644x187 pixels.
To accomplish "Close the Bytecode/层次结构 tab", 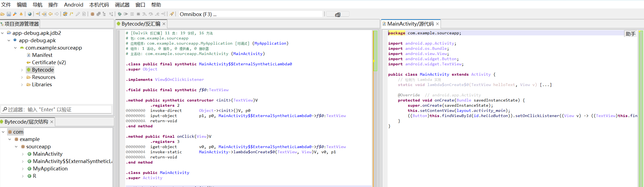I will pos(52,122).
